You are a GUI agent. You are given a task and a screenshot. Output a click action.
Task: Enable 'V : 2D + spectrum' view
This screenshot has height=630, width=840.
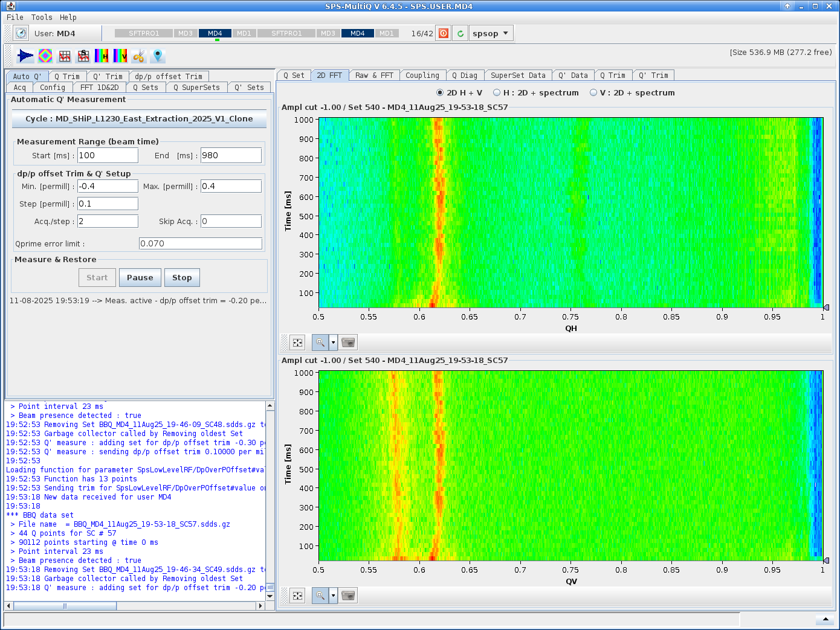(593, 92)
